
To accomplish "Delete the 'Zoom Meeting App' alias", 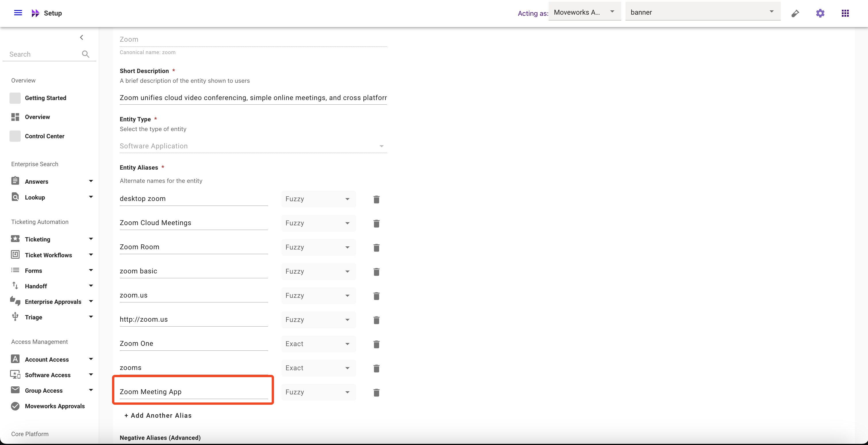I will (x=376, y=392).
